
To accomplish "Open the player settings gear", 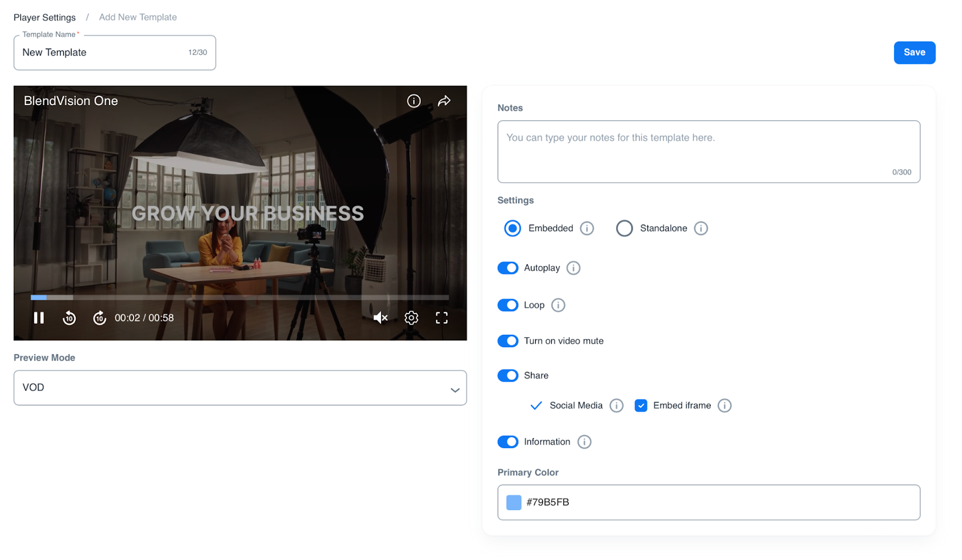I will [x=411, y=318].
